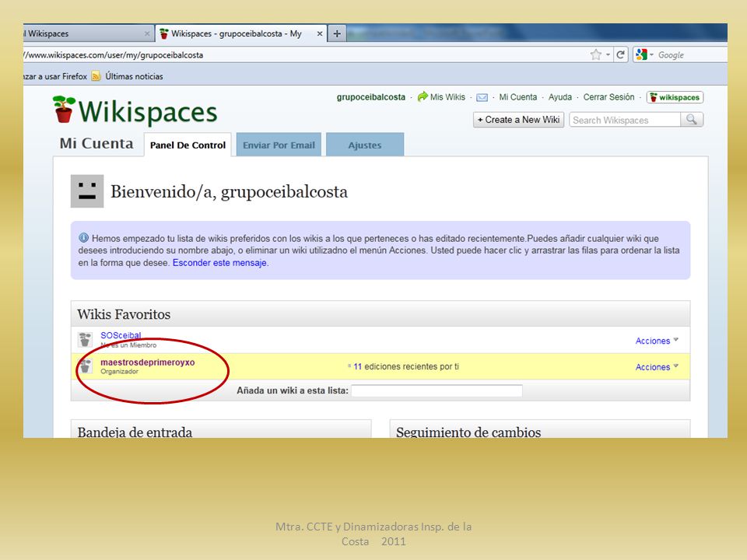Click the Wikispaces logo
Viewport: 747px width, 560px height.
tap(135, 110)
